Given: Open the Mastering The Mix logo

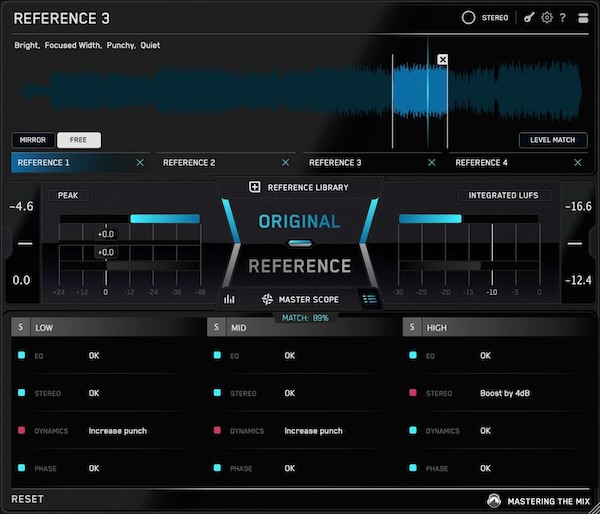Looking at the screenshot, I should coord(494,501).
